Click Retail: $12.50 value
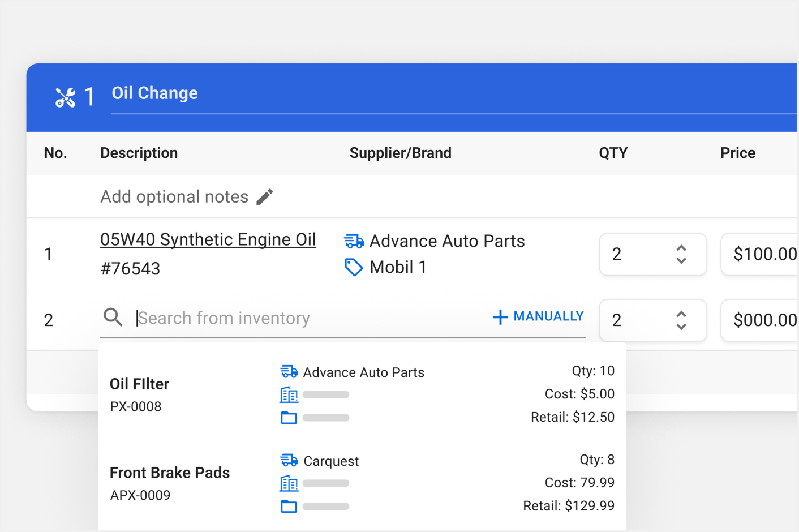 (x=573, y=417)
